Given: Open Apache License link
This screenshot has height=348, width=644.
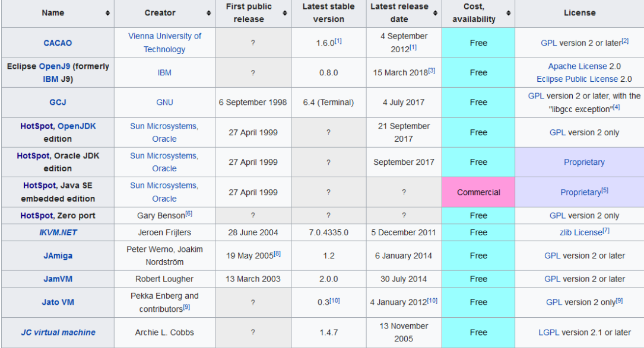Looking at the screenshot, I should pyautogui.click(x=577, y=66).
